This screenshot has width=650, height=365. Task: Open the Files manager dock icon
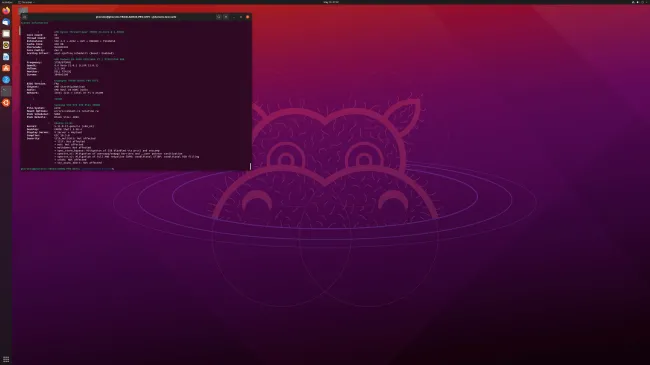coord(6,34)
